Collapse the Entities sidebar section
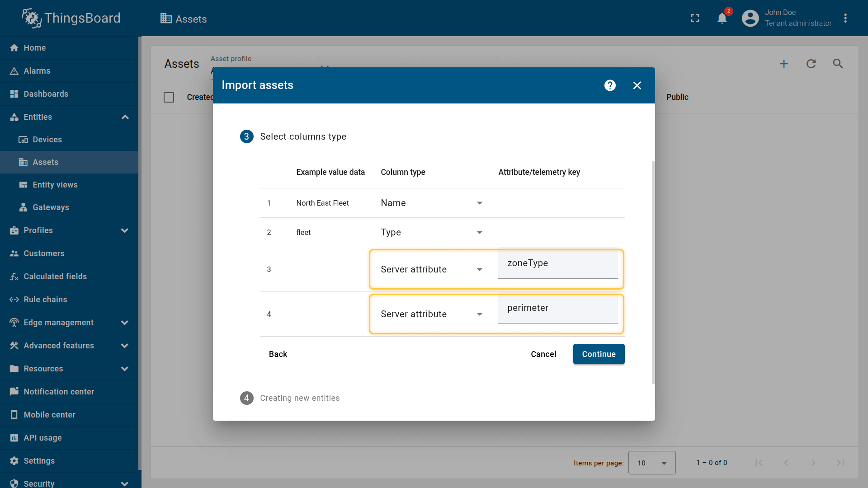 [125, 117]
